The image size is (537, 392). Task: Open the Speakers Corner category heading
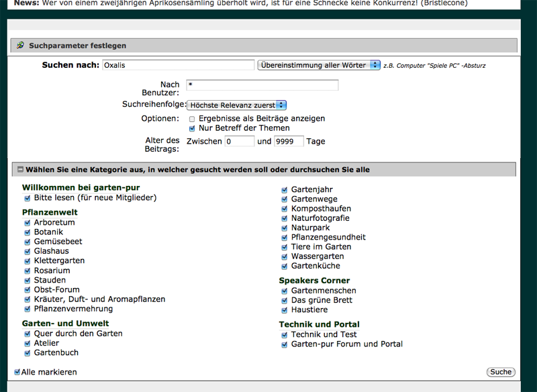[x=314, y=281]
